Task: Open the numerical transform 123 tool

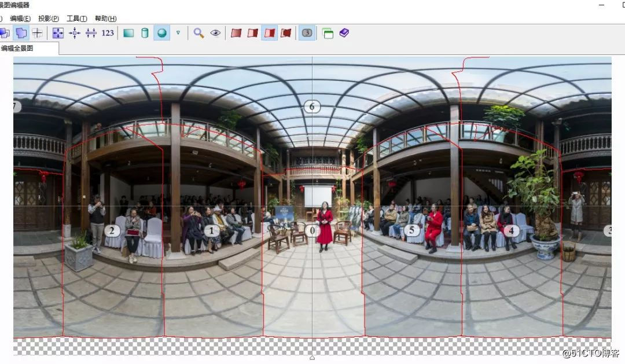Action: (108, 32)
